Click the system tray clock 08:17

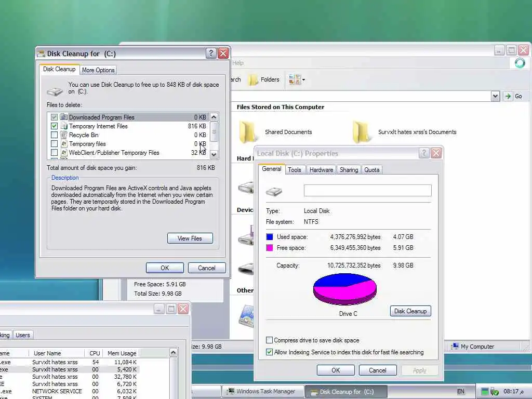513,392
